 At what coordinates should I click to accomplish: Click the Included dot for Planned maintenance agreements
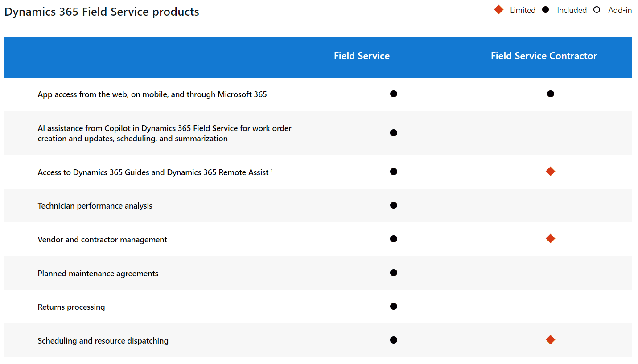393,273
